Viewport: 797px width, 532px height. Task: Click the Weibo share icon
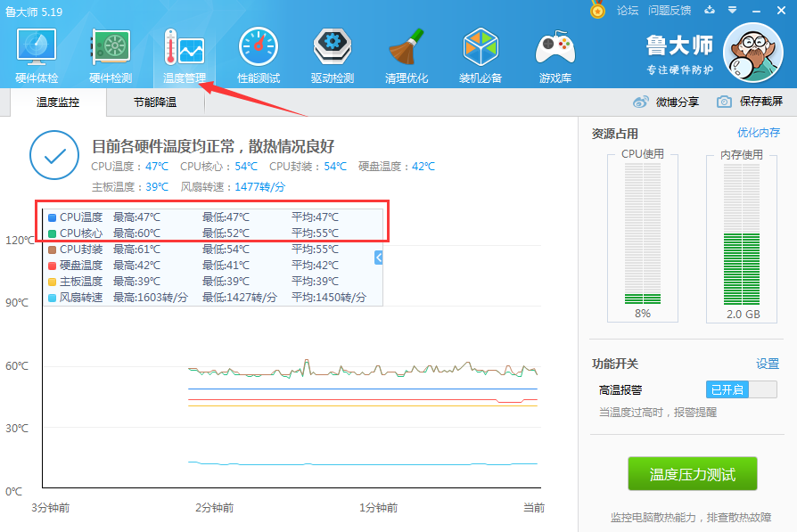(640, 102)
